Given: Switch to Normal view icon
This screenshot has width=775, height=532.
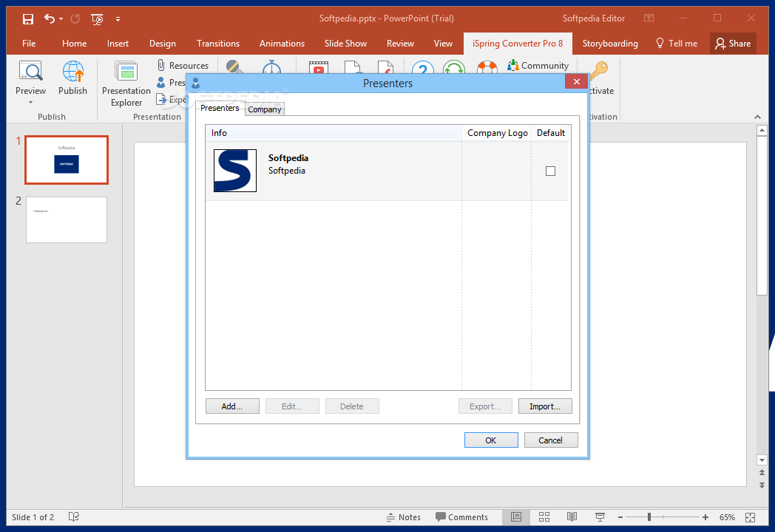Looking at the screenshot, I should [x=516, y=517].
